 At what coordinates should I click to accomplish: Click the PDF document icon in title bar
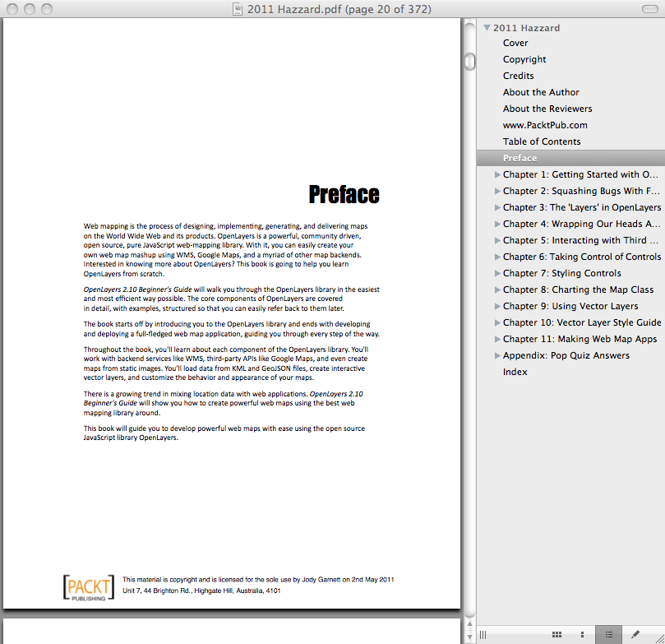click(238, 9)
